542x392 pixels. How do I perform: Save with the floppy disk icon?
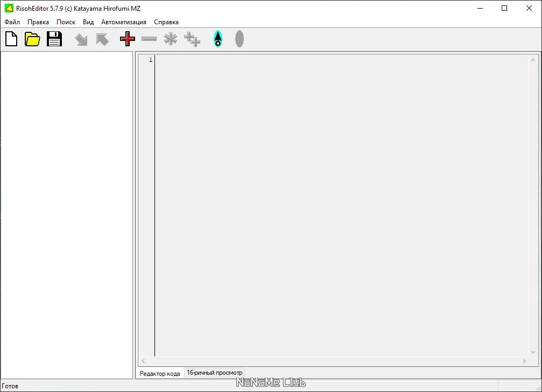(x=54, y=39)
